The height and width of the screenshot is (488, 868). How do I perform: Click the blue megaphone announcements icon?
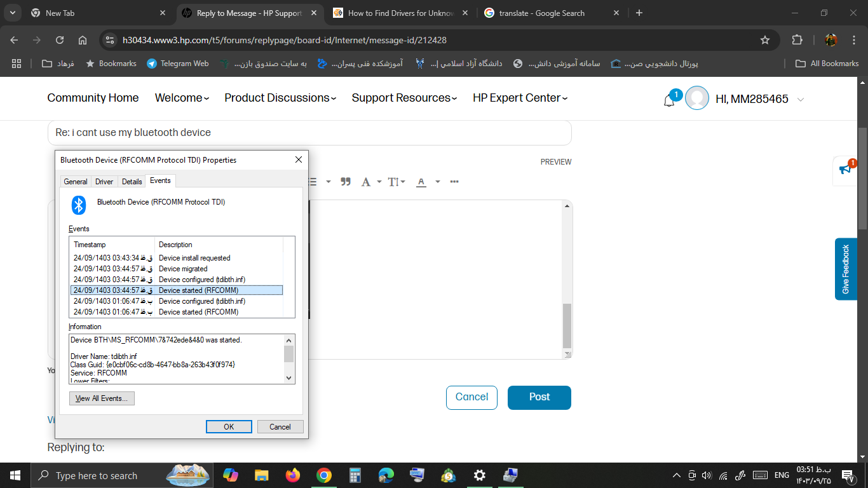tap(845, 170)
